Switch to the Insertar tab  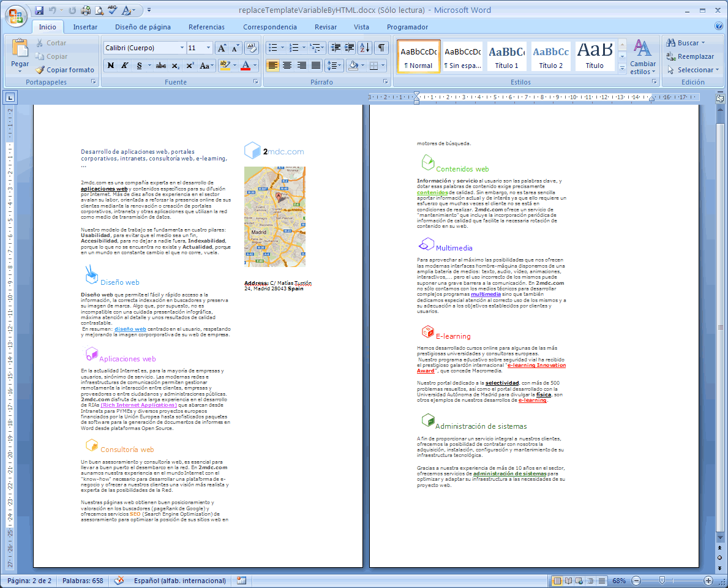pos(85,27)
